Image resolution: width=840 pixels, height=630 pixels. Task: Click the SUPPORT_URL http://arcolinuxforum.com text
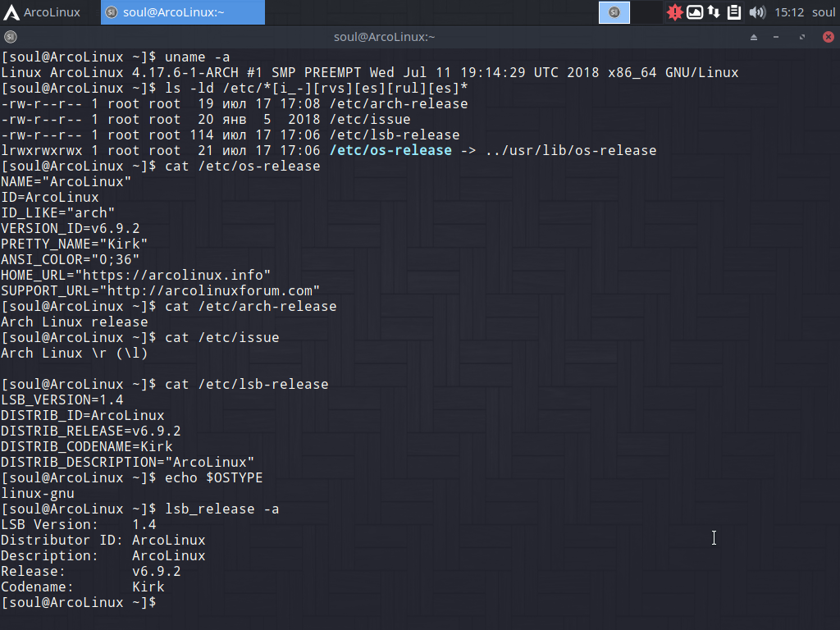click(x=160, y=291)
